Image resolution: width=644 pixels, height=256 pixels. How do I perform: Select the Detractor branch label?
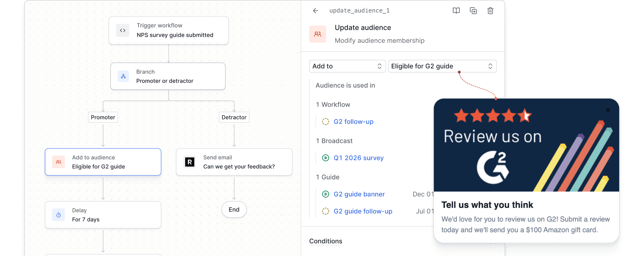(234, 117)
